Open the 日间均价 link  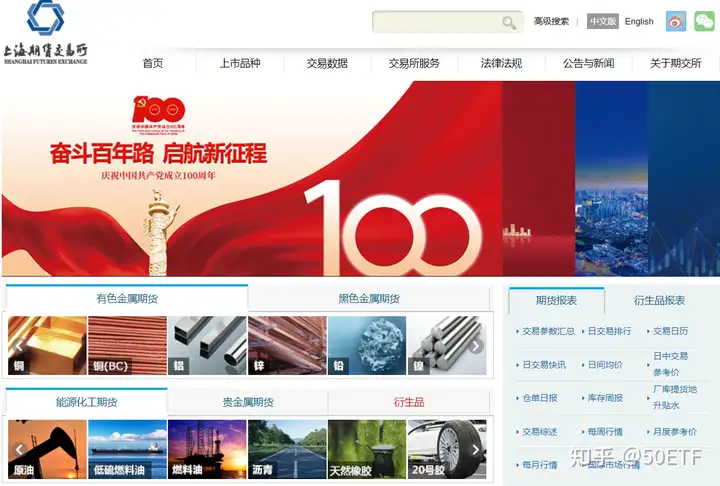605,365
